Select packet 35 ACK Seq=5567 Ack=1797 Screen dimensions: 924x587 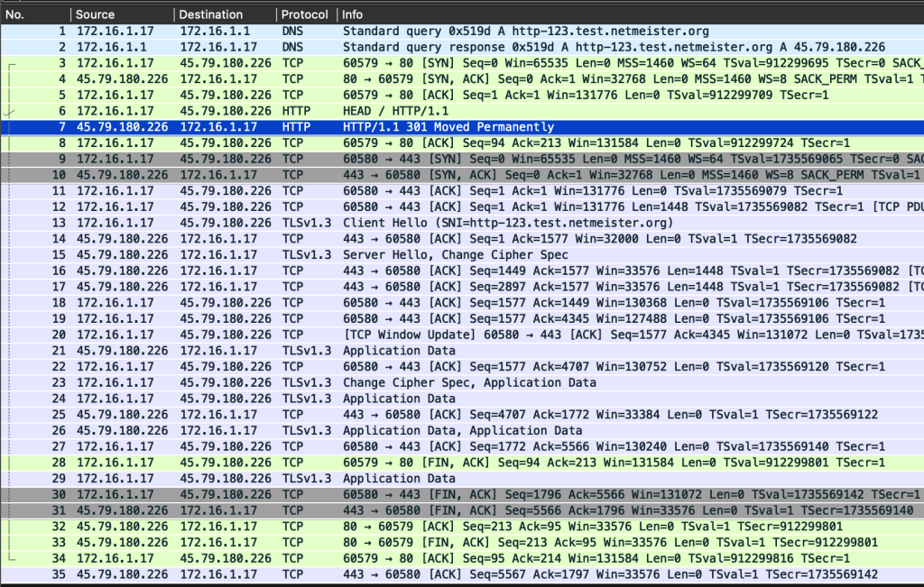(x=462, y=574)
